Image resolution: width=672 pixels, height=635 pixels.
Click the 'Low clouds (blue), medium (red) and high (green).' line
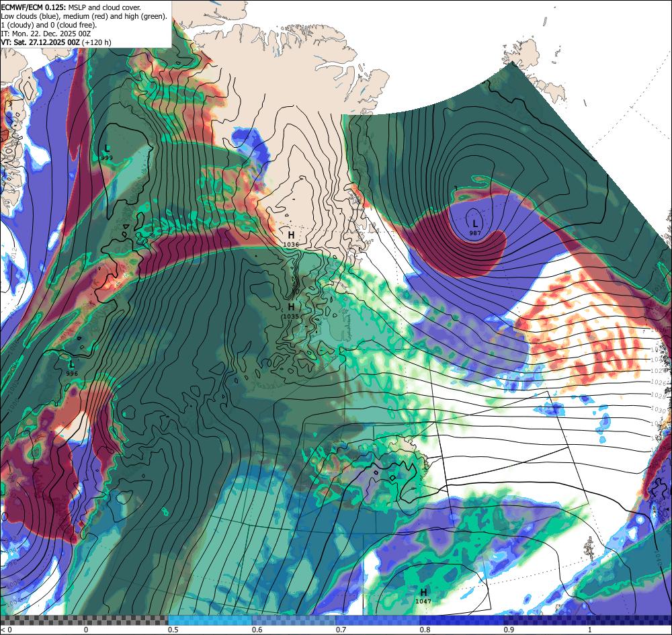click(x=84, y=16)
